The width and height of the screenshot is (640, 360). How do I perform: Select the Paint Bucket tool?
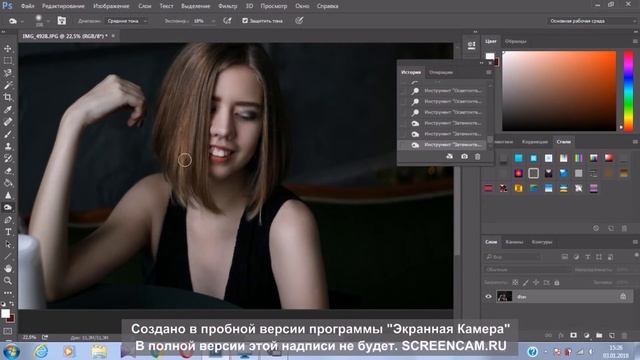(8, 183)
